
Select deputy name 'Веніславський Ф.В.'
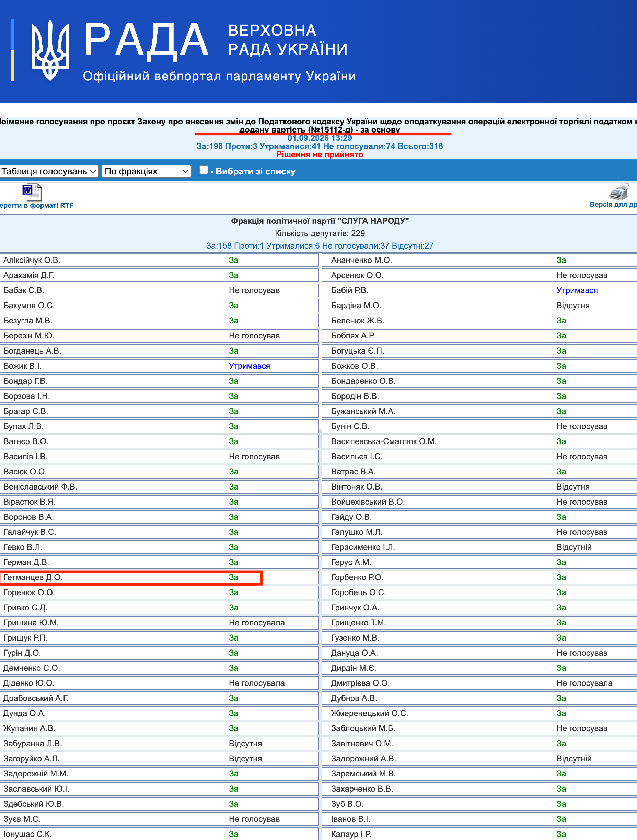(x=40, y=487)
